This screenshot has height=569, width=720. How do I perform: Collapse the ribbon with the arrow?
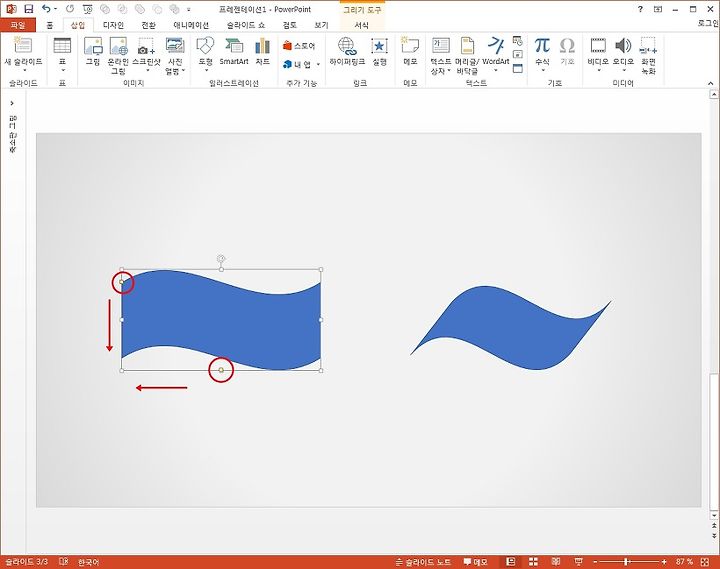pos(710,83)
